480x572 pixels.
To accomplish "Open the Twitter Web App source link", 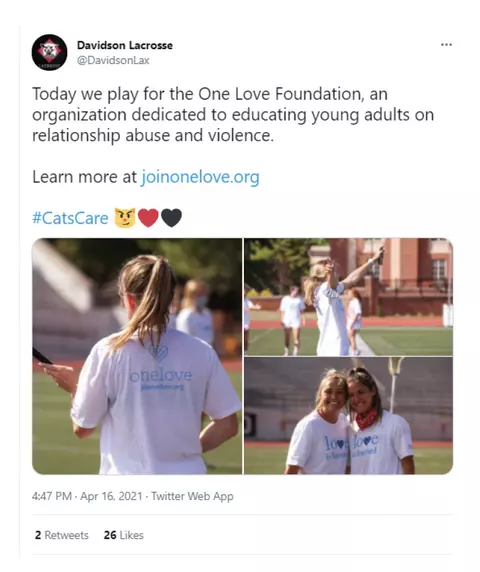I will (x=192, y=496).
